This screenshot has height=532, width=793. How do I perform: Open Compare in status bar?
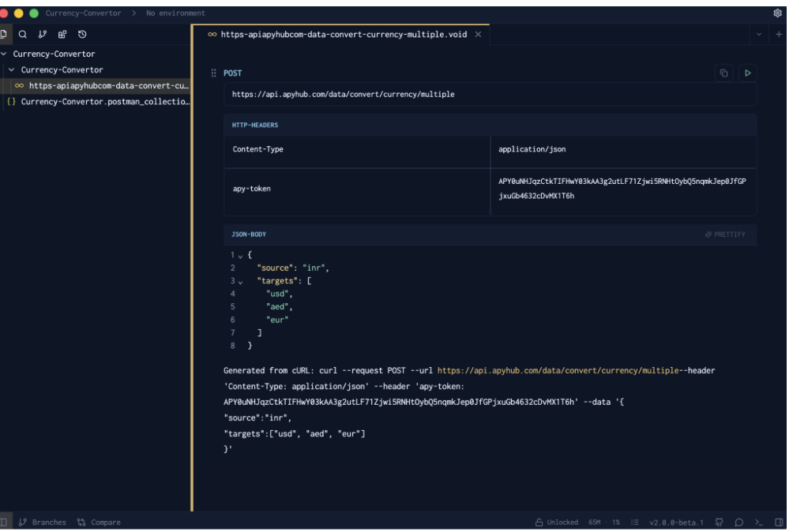[100, 523]
